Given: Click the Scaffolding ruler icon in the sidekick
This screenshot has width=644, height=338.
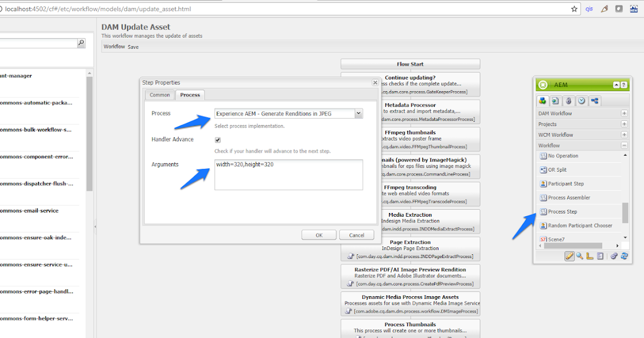Looking at the screenshot, I should click(x=589, y=256).
